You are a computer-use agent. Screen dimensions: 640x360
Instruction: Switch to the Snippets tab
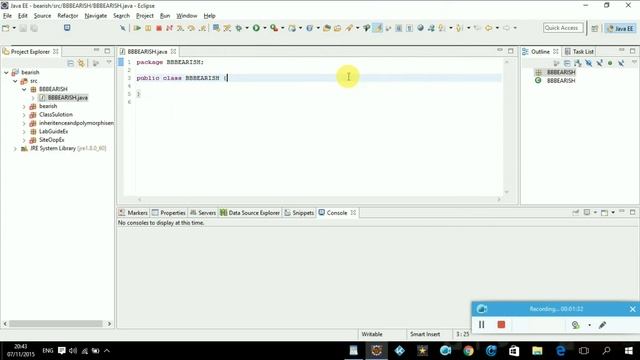299,213
